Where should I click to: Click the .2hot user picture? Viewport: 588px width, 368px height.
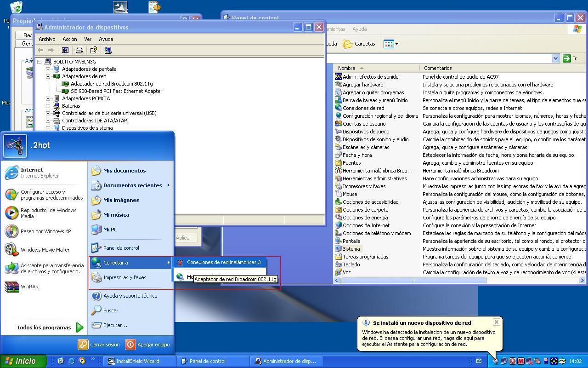15,146
